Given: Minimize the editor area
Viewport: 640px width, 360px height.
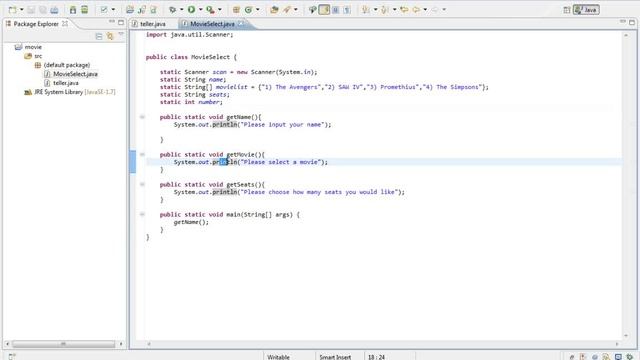Looking at the screenshot, I should pos(622,22).
